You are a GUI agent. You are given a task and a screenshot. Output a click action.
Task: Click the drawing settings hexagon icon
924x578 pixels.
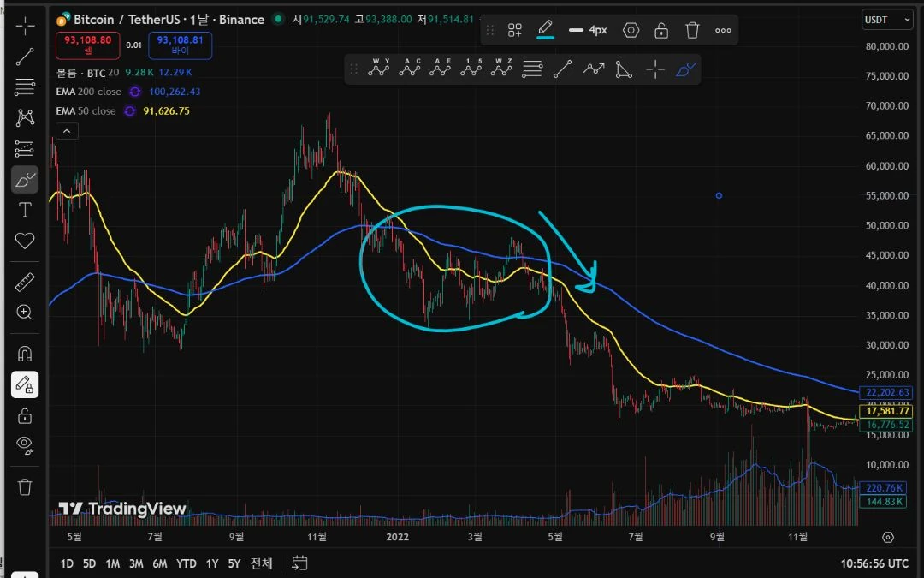click(x=631, y=30)
